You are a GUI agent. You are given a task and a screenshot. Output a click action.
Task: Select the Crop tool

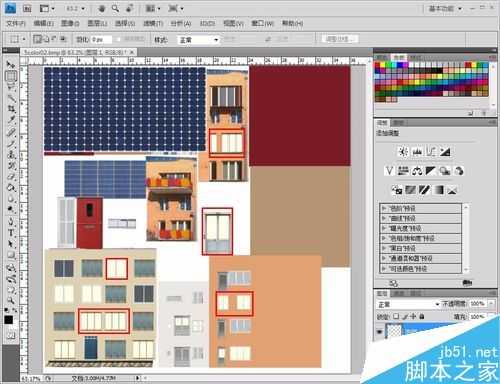pos(11,109)
